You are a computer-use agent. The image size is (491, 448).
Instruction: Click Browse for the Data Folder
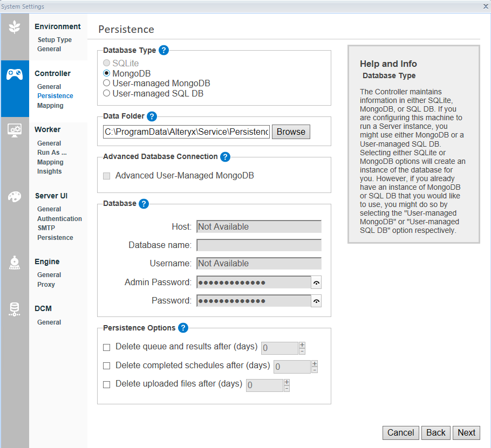click(x=291, y=132)
